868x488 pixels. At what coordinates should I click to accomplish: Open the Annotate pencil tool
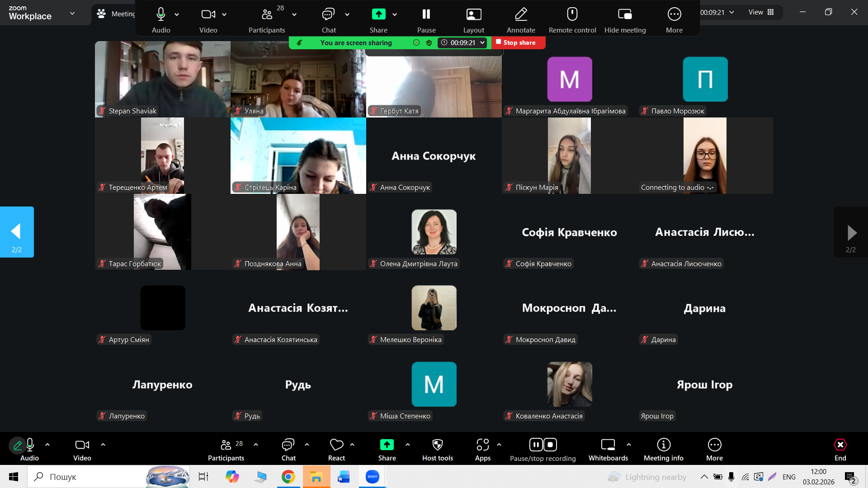pos(521,14)
